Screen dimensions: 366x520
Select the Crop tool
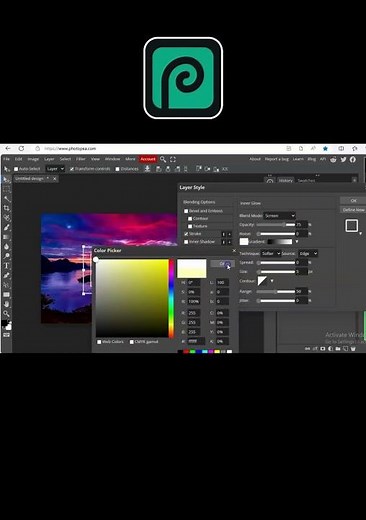point(6,208)
